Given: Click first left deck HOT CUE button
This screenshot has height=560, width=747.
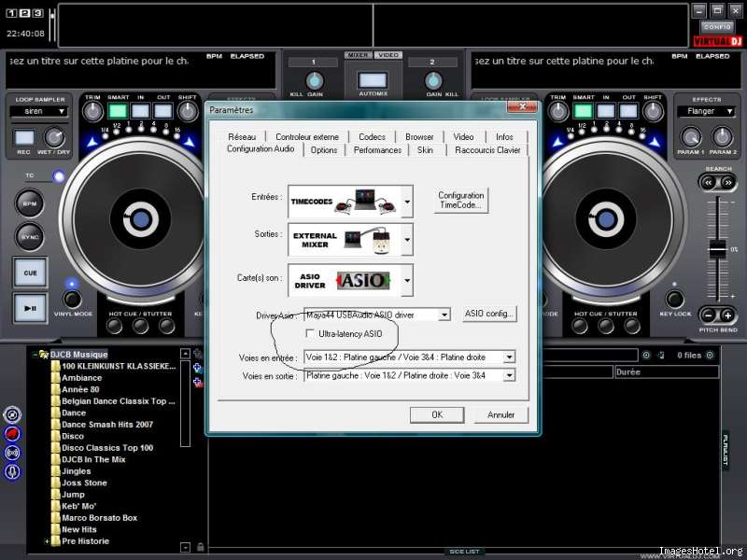Looking at the screenshot, I should (114, 326).
